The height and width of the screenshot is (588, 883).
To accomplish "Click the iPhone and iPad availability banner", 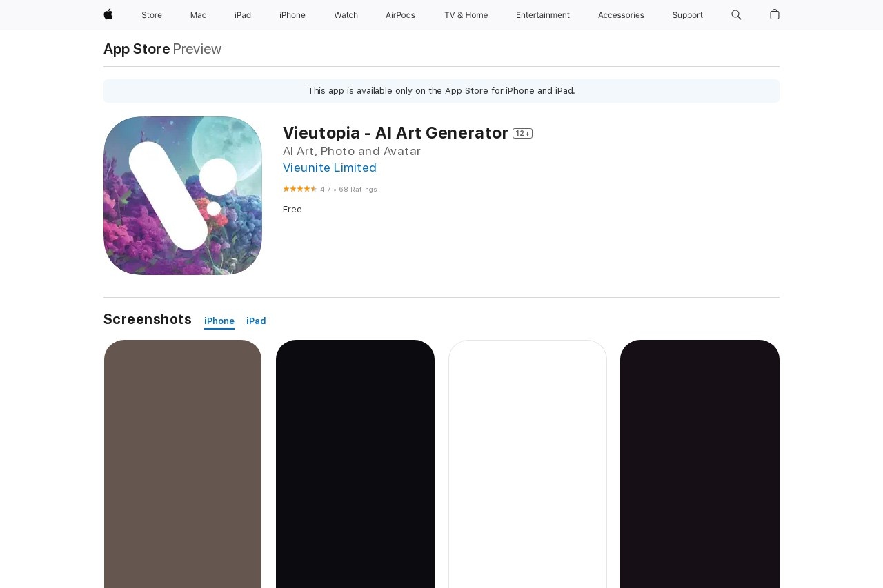I will click(x=441, y=91).
